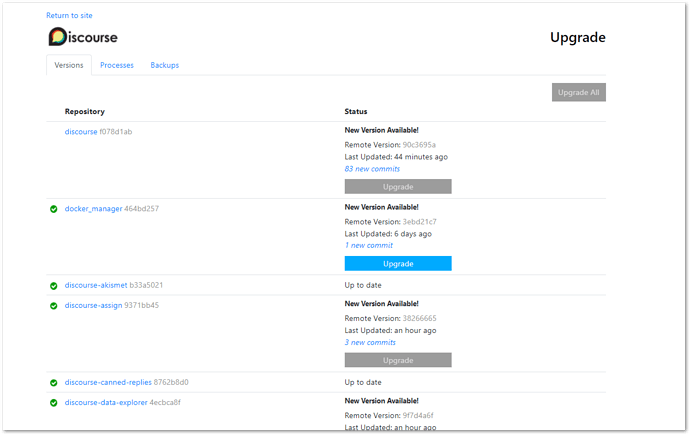View the 3 new commits link

coord(370,342)
